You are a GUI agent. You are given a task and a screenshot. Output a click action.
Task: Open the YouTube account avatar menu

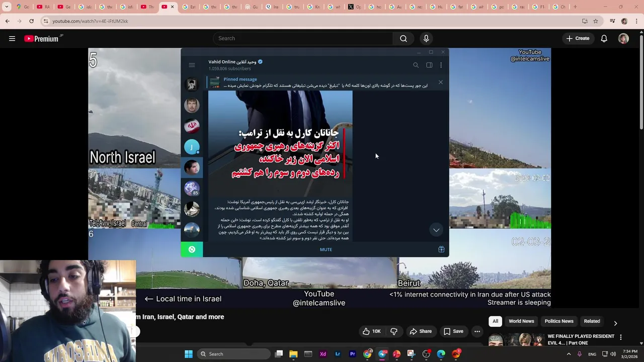(623, 38)
